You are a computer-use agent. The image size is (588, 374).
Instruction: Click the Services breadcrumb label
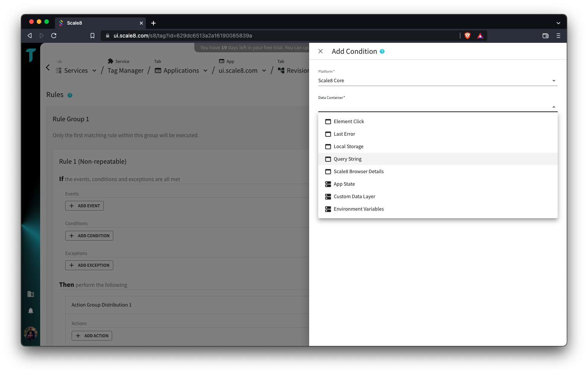tap(76, 70)
